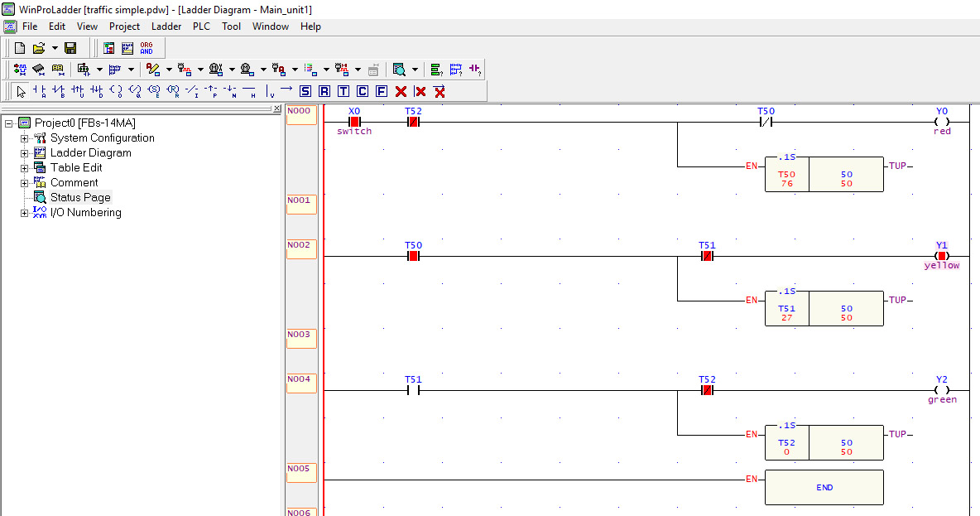Open the ORG AND instruction view icon
Viewport: 980px width, 516px height.
[146, 47]
